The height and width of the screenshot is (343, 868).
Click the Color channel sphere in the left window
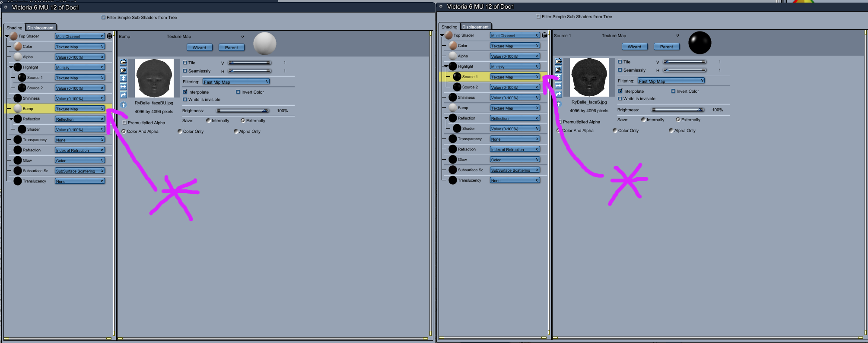[x=18, y=47]
